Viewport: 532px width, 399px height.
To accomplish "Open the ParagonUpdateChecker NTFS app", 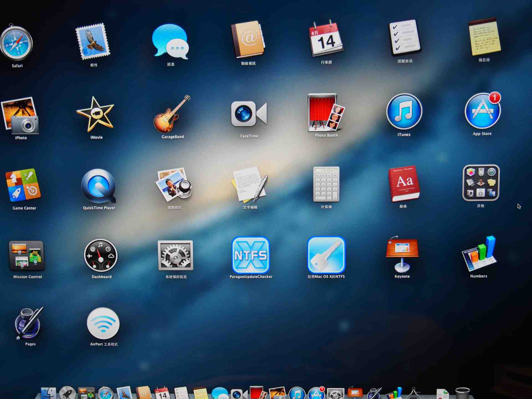I will (x=250, y=255).
